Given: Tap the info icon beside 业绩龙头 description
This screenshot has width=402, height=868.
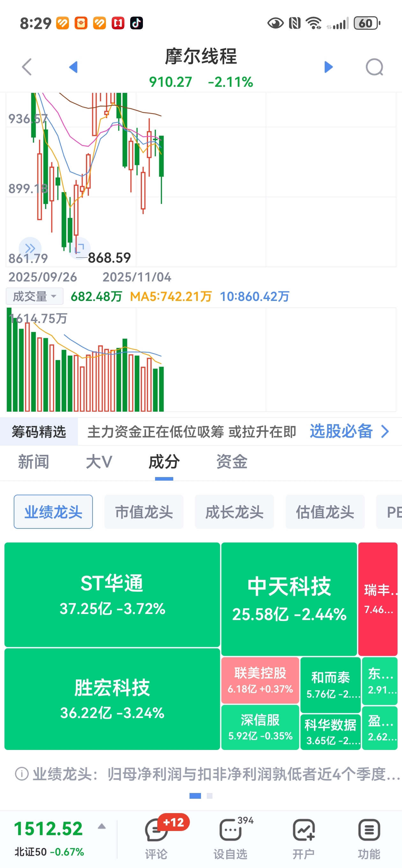Looking at the screenshot, I should [x=22, y=774].
